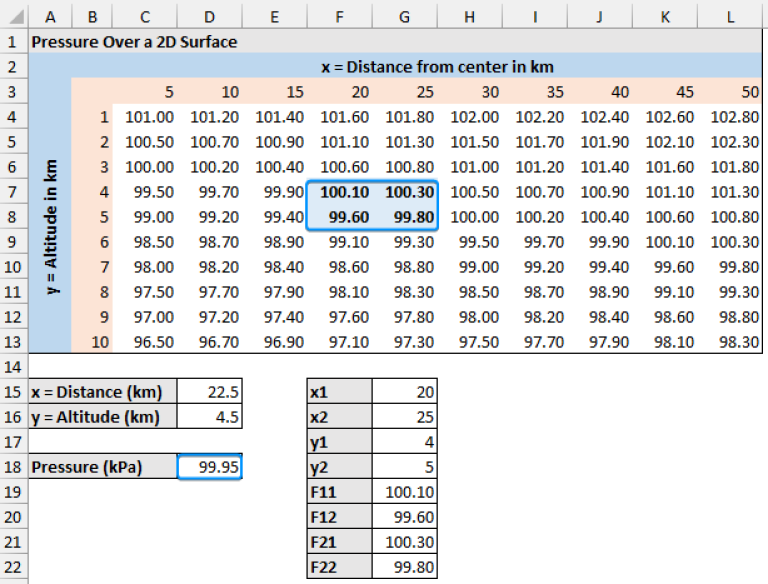Click the Distance input cell with 22.5

point(210,391)
